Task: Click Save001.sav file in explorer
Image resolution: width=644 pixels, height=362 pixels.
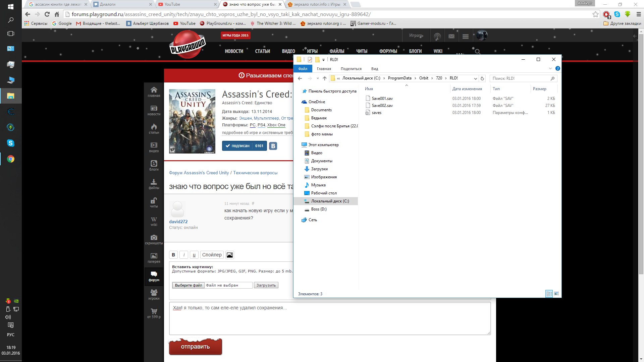Action: click(382, 98)
